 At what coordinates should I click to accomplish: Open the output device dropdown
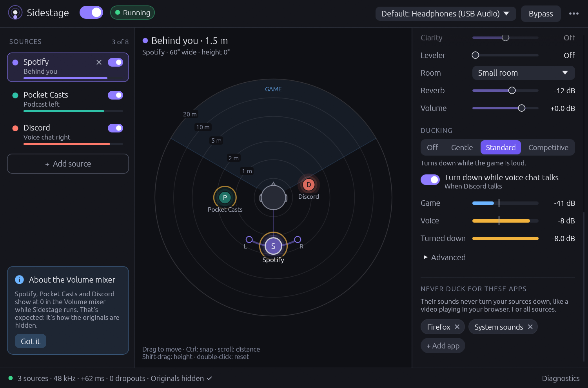point(446,14)
